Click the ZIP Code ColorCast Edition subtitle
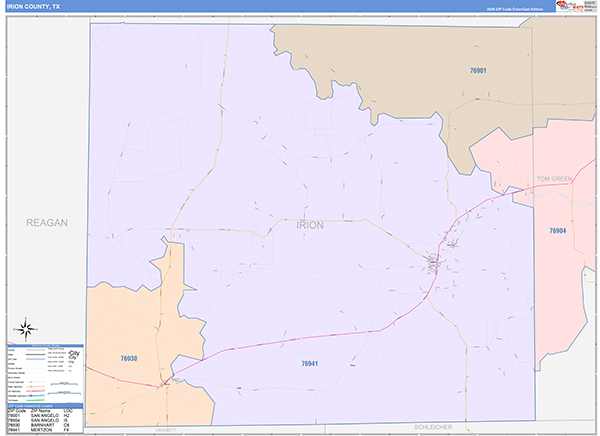Screen dimensions: 600x436 [515, 9]
